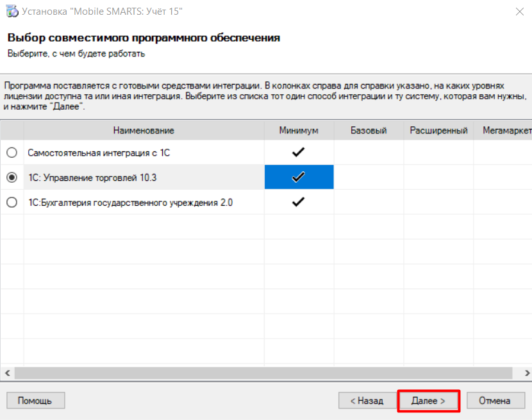Viewport: 532px width, 420px height.
Task: Click the 'Базовый' column header
Action: [x=369, y=130]
